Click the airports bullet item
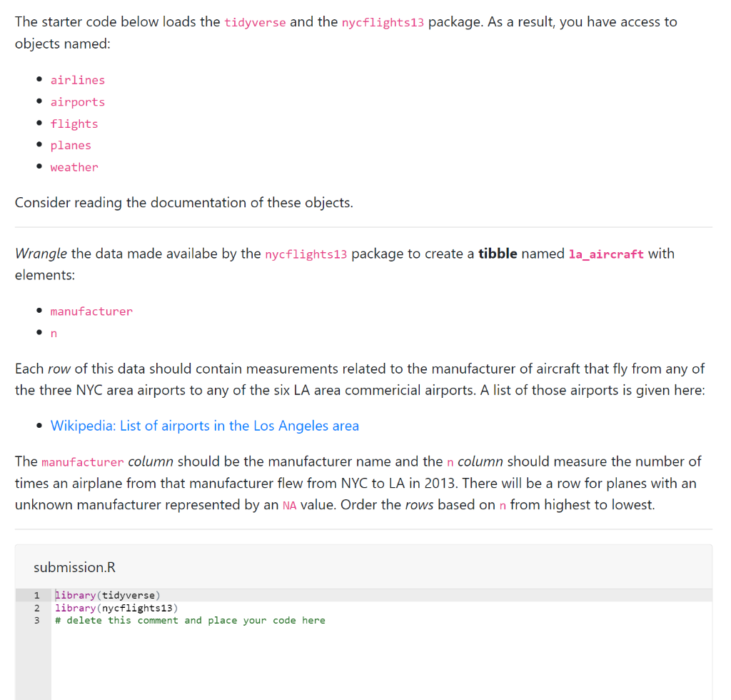 click(77, 101)
